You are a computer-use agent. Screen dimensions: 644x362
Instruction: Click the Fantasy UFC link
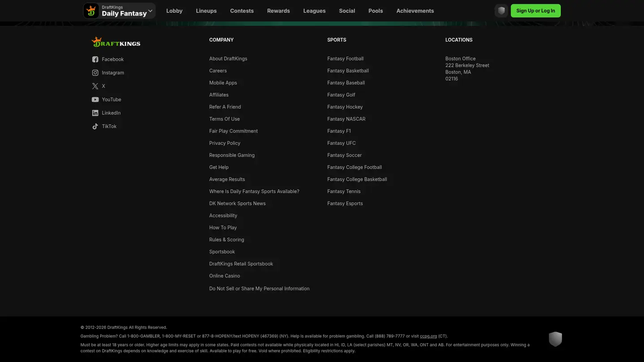342,143
